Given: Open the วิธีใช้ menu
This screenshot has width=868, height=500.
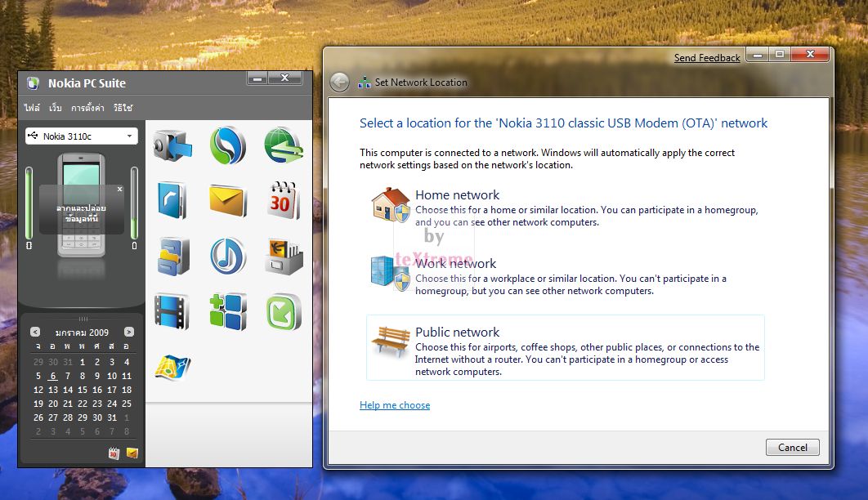Looking at the screenshot, I should (x=123, y=108).
